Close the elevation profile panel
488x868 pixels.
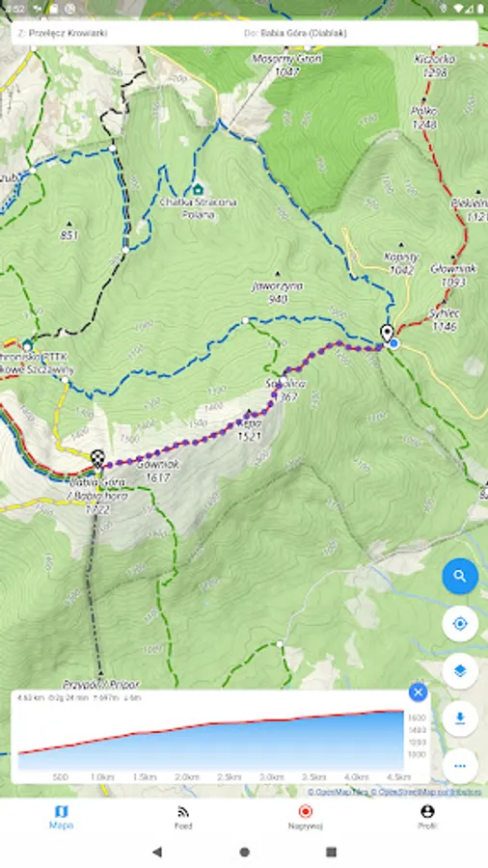pyautogui.click(x=418, y=692)
